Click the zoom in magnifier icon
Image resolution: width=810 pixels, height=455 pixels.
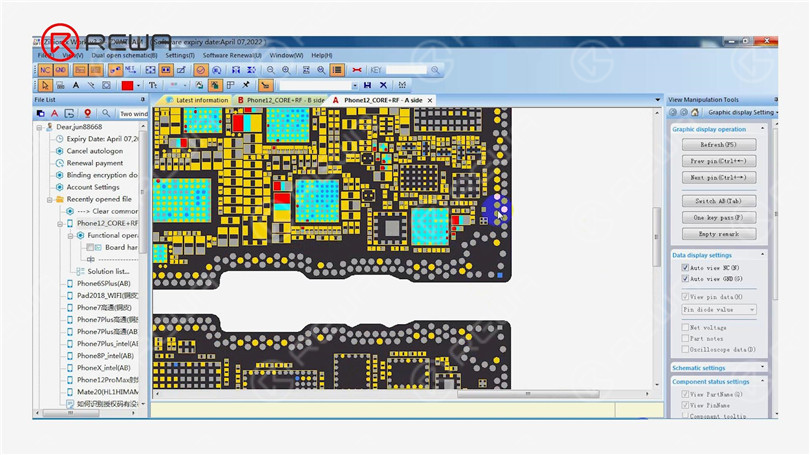click(x=286, y=70)
